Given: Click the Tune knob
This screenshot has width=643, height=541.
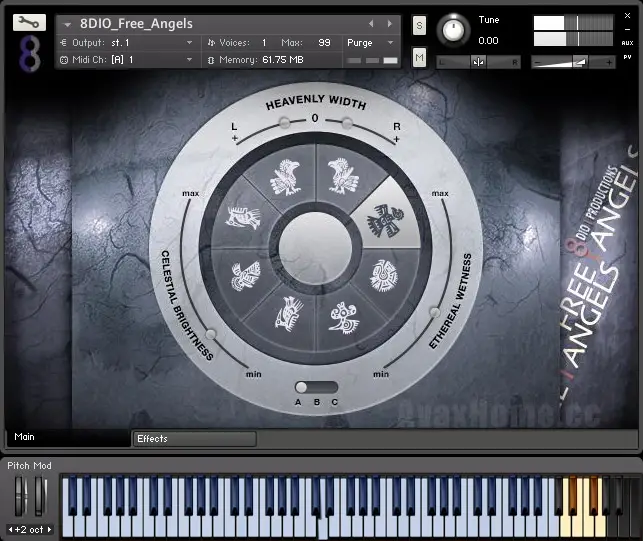Looking at the screenshot, I should 453,30.
